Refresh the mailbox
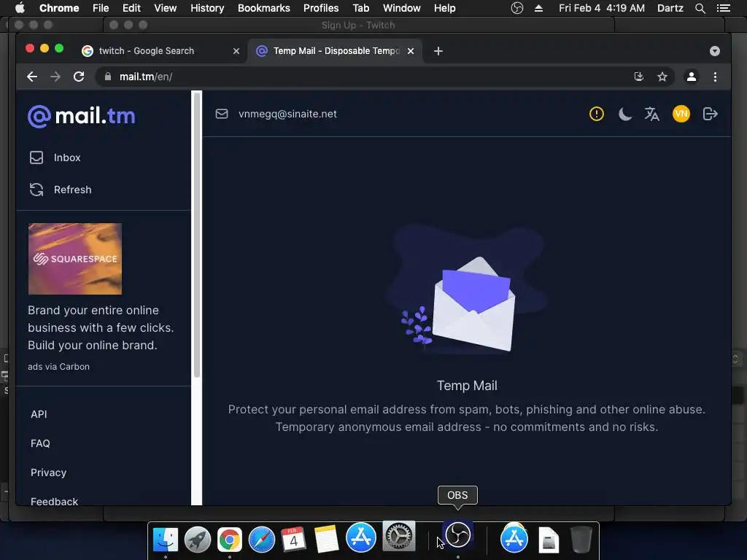This screenshot has height=560, width=747. [61, 190]
